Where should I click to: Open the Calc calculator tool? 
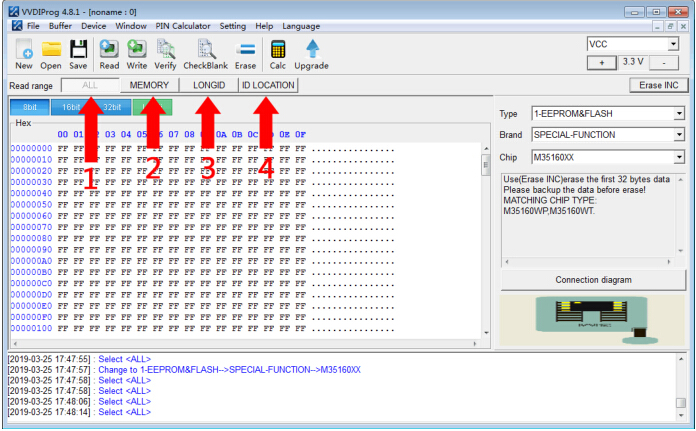click(278, 55)
